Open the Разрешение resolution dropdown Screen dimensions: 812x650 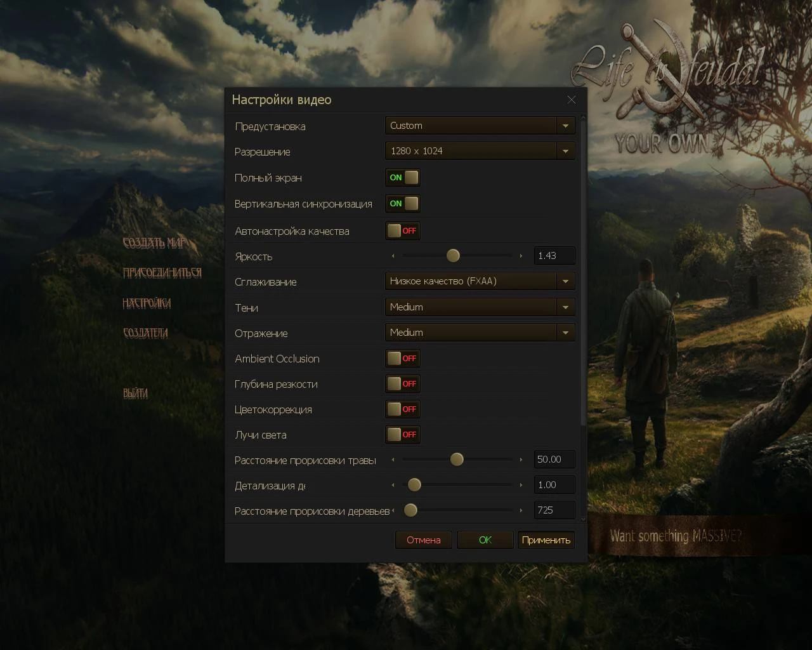point(564,150)
